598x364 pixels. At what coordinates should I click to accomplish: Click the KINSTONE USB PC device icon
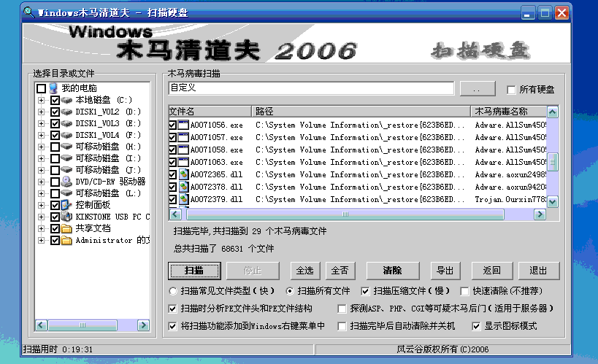point(66,217)
